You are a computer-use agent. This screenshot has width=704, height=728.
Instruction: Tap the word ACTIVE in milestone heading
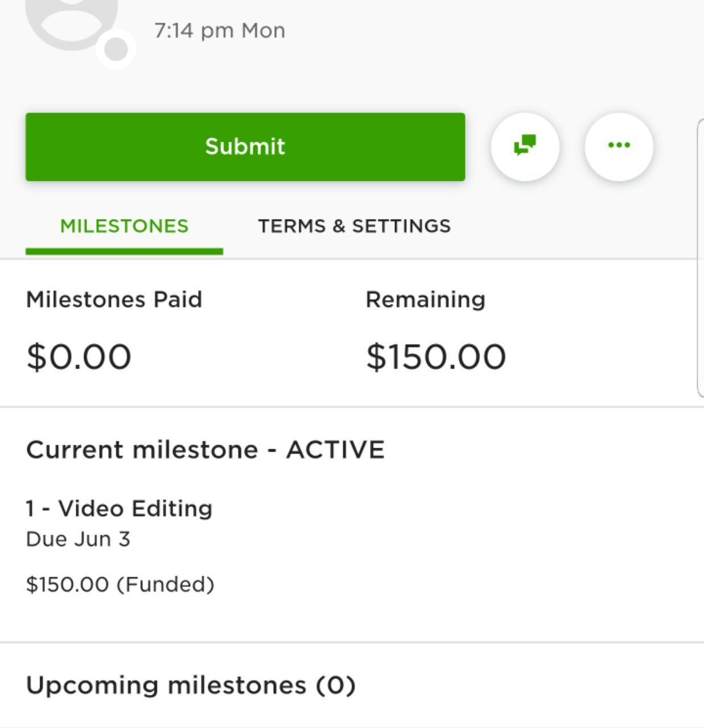335,449
